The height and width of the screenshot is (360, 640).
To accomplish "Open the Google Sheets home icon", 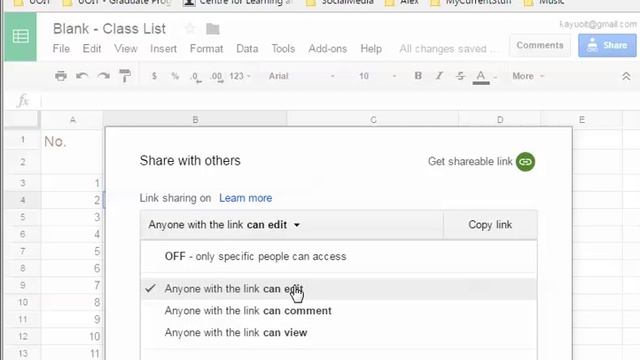I will [x=20, y=37].
